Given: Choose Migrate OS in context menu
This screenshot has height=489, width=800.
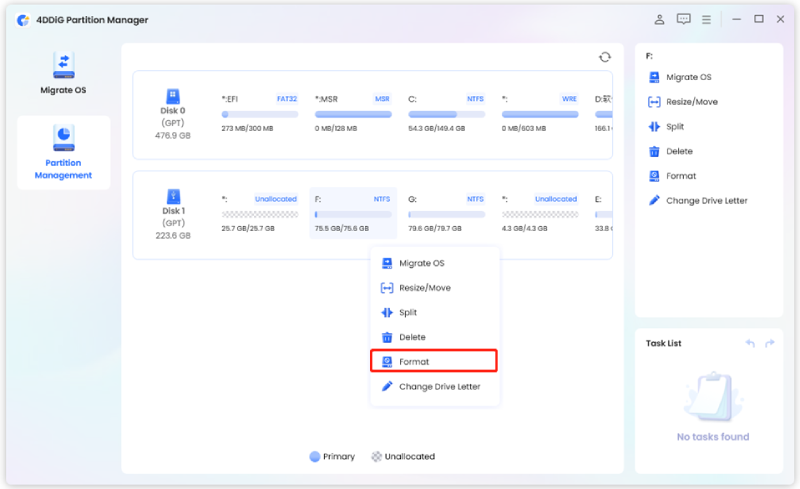Looking at the screenshot, I should (434, 263).
